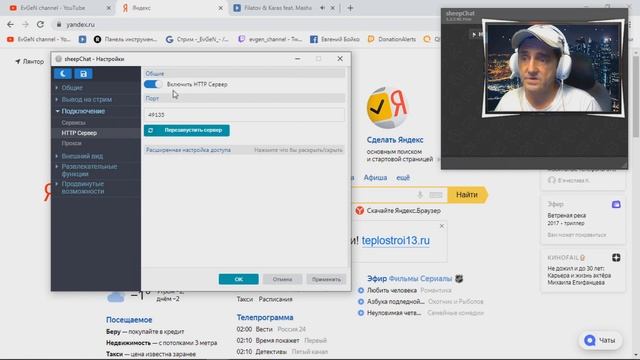640x360 pixels.
Task: Open a new browser tab with plus
Action: 350,8
